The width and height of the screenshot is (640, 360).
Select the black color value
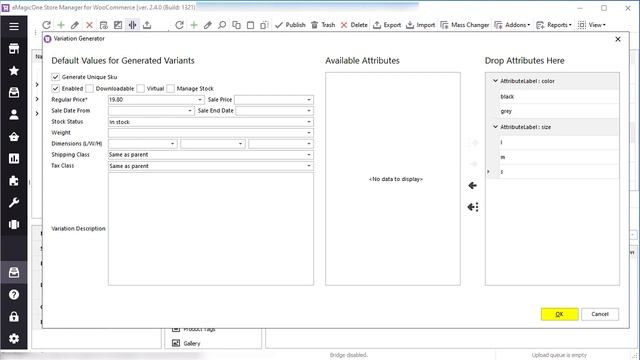(x=559, y=96)
